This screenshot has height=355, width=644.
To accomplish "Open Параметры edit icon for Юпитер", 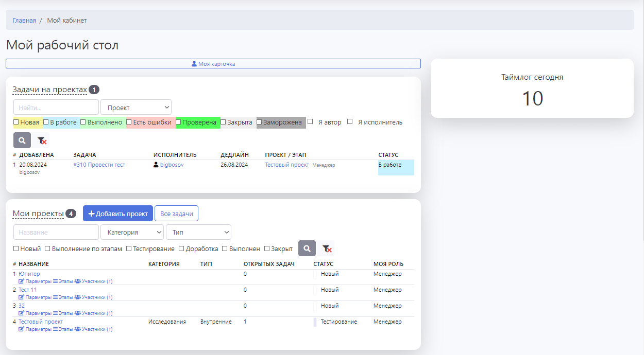I will point(22,281).
